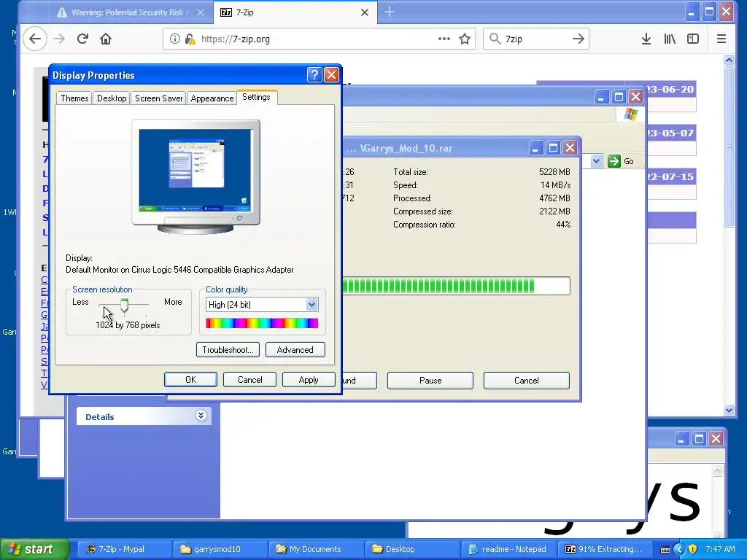Select the Settings tab
The image size is (747, 560).
pyautogui.click(x=256, y=97)
